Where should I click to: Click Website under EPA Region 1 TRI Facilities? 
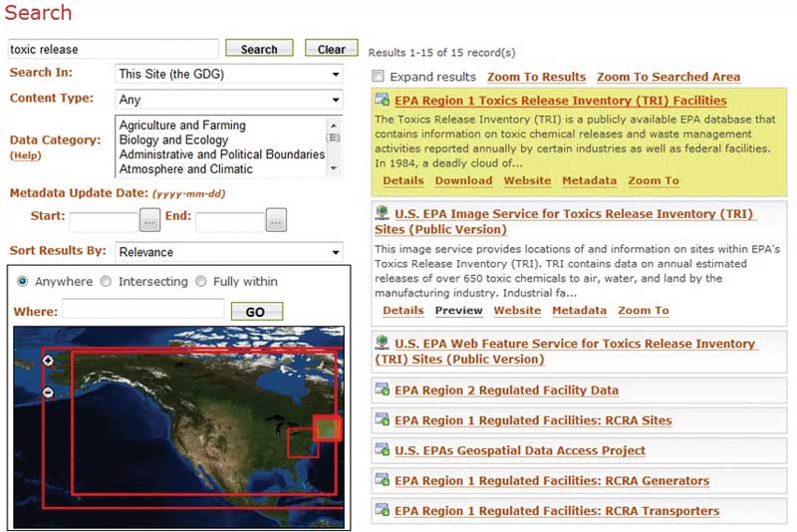point(527,181)
